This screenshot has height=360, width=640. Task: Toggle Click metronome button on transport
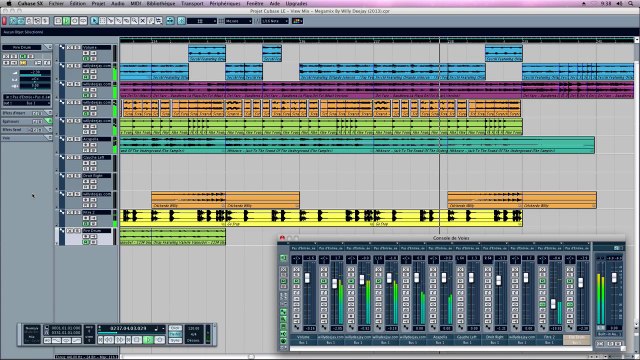point(175,328)
